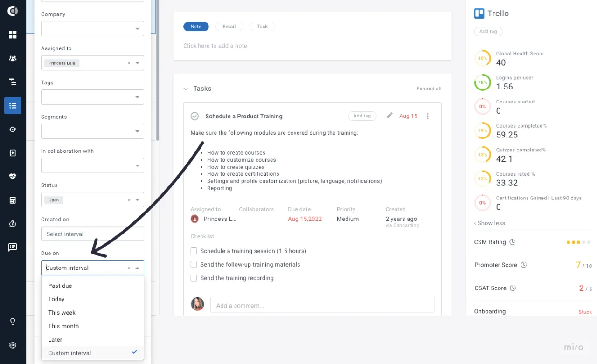Viewport: 597px width, 364px height.
Task: Select the highlighted tasks list sidebar icon
Action: [x=13, y=106]
